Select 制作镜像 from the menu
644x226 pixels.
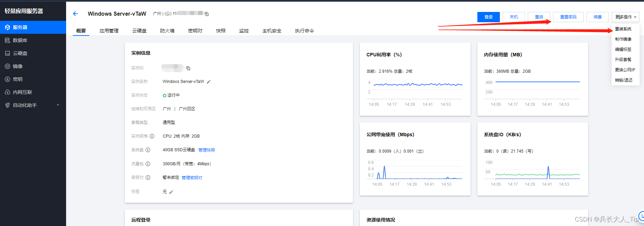point(623,39)
